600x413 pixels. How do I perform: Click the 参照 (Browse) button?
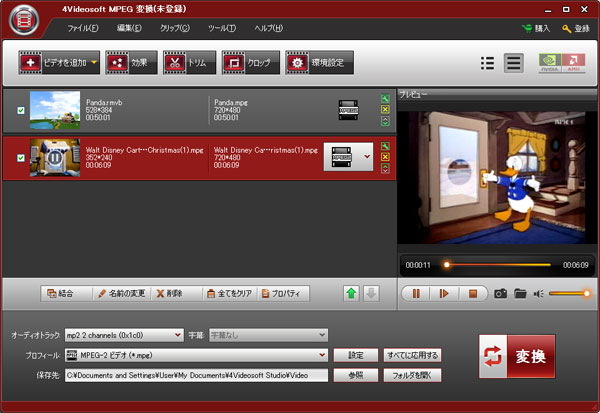click(356, 375)
